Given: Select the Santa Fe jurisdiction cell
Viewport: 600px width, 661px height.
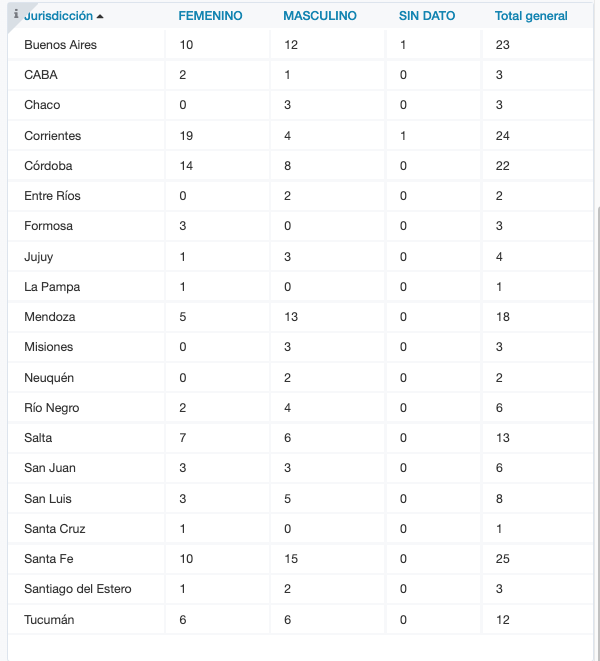Looking at the screenshot, I should (47, 559).
